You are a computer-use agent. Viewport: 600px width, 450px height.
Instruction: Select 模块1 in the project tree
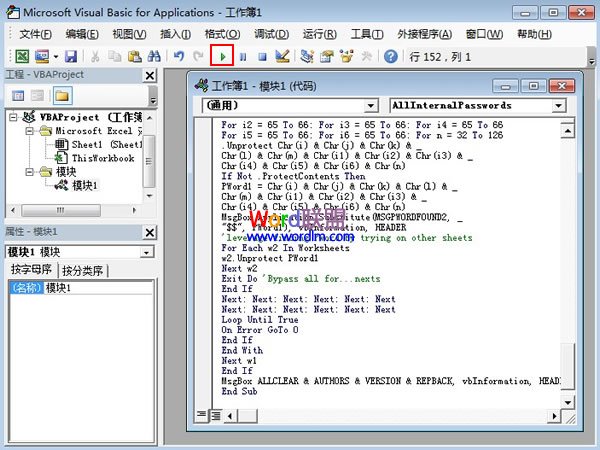point(77,186)
